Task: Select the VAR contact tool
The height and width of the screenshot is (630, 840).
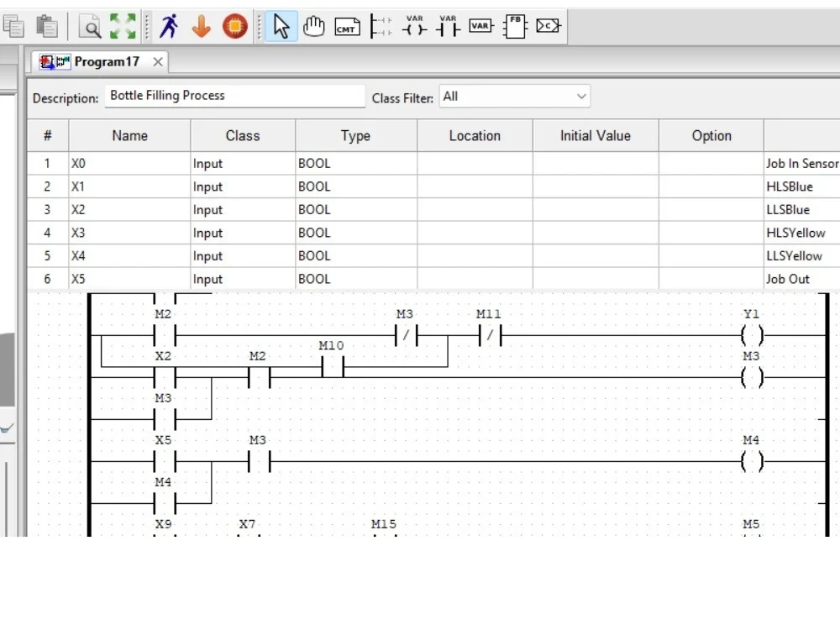Action: 447,26
